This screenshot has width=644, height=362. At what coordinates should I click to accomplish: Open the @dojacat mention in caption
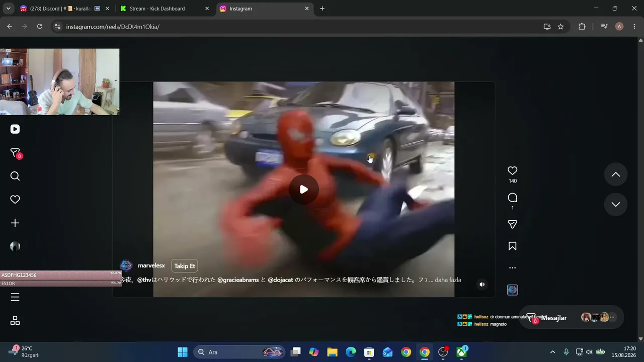pos(281,280)
